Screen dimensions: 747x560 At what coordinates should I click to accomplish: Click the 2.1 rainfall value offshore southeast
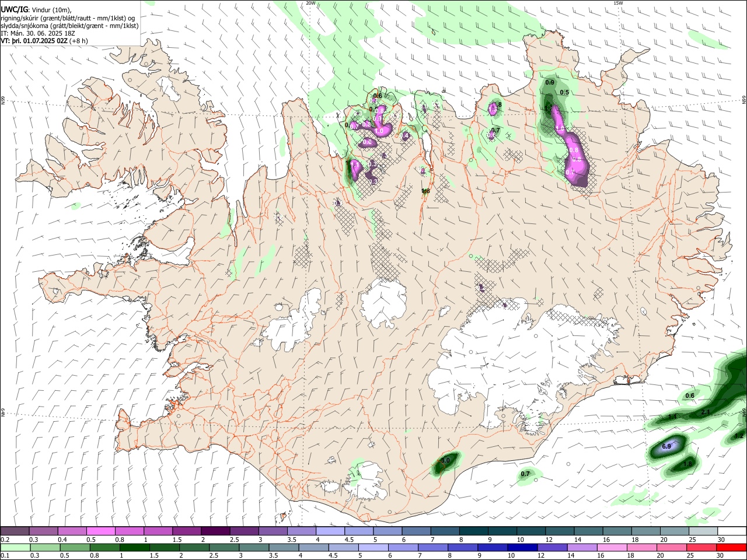pyautogui.click(x=705, y=412)
